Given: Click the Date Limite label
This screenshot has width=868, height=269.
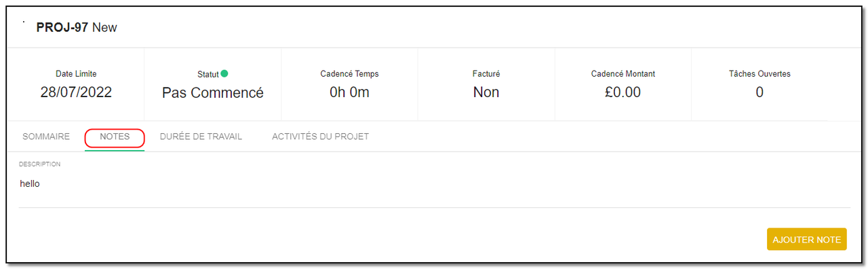Looking at the screenshot, I should [76, 74].
